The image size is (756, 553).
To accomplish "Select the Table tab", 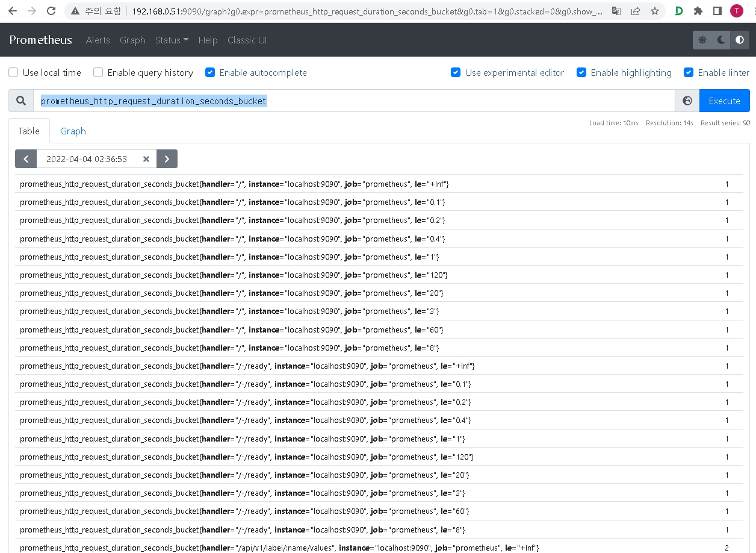I will (x=29, y=131).
